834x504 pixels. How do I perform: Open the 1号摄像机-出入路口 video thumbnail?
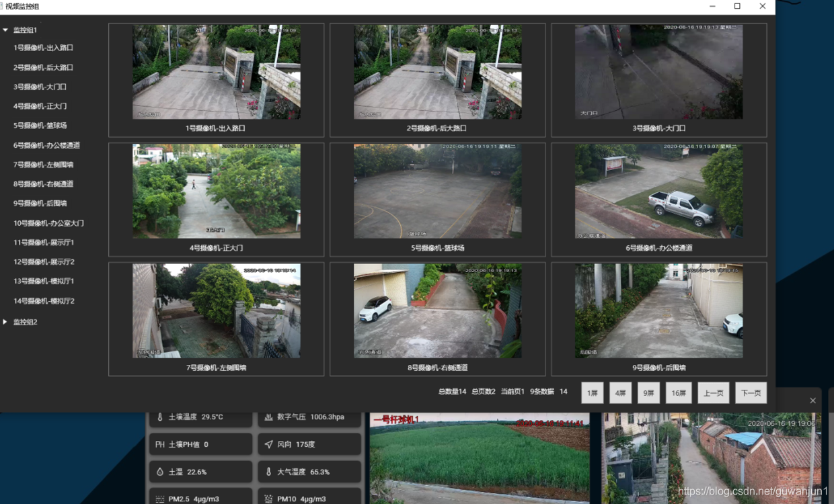pyautogui.click(x=216, y=72)
